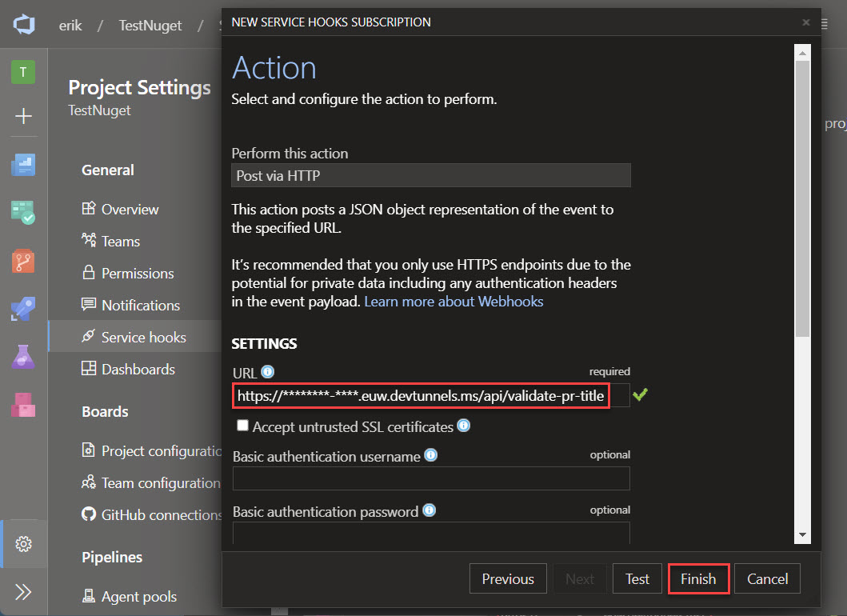The width and height of the screenshot is (847, 616).
Task: Enable Accept untrusted SSL certificates checkbox
Action: [x=242, y=426]
